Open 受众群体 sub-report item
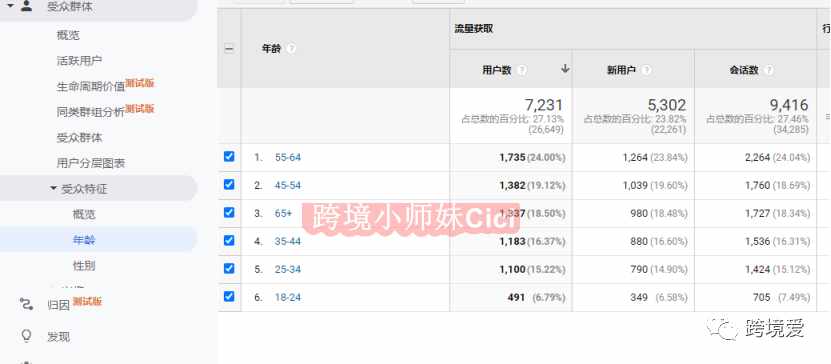This screenshot has height=364, width=831. click(79, 138)
